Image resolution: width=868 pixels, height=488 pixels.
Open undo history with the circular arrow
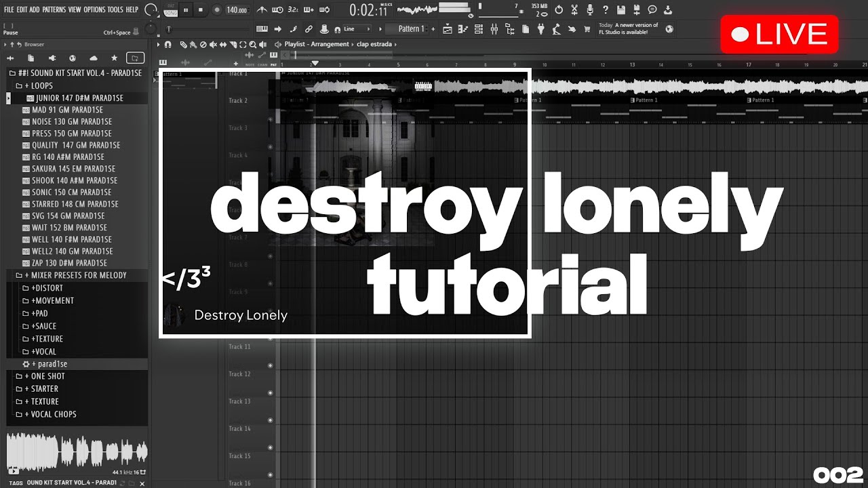pos(559,9)
